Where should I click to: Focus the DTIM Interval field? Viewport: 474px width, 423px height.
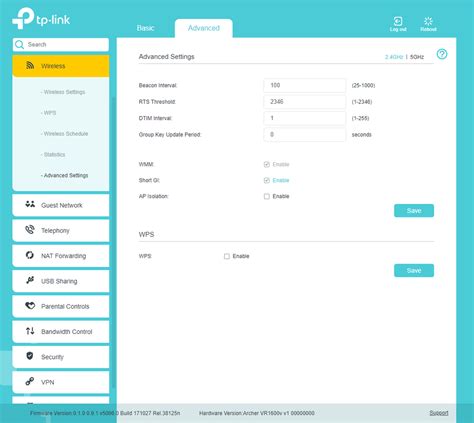click(x=305, y=118)
